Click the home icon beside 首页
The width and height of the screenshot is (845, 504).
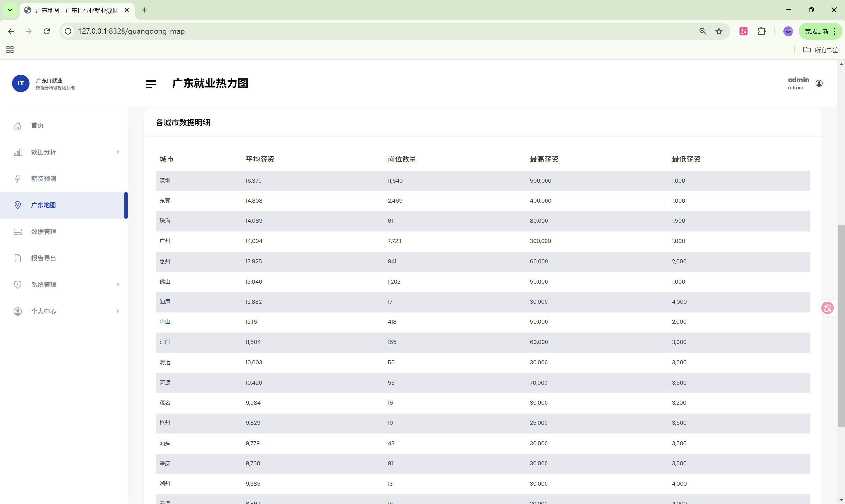click(x=18, y=126)
